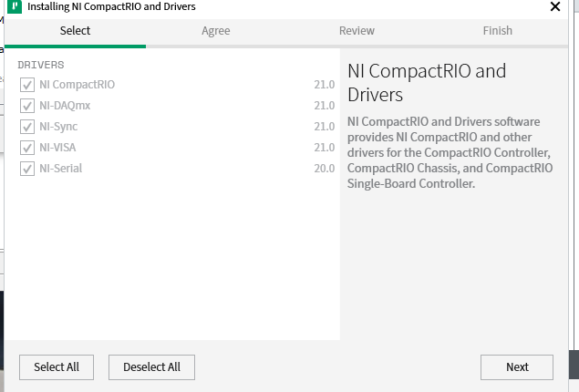The height and width of the screenshot is (392, 579).
Task: Toggle the NI-Sync checkbox
Action: click(x=27, y=127)
